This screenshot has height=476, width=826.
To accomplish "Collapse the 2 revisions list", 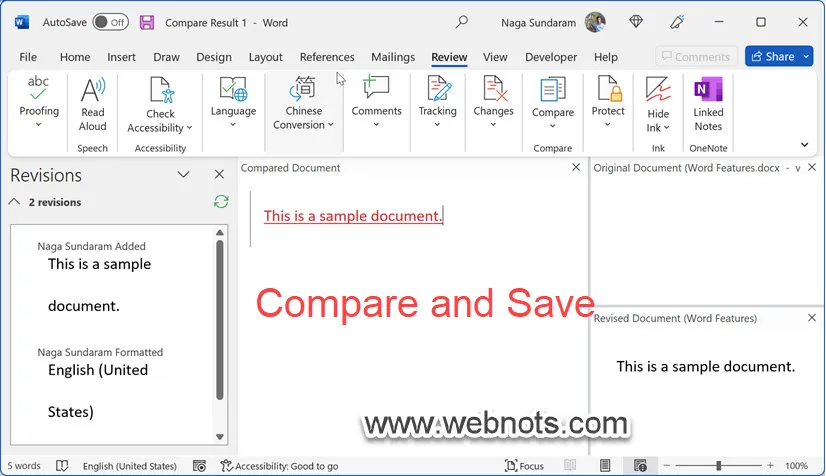I will [15, 202].
